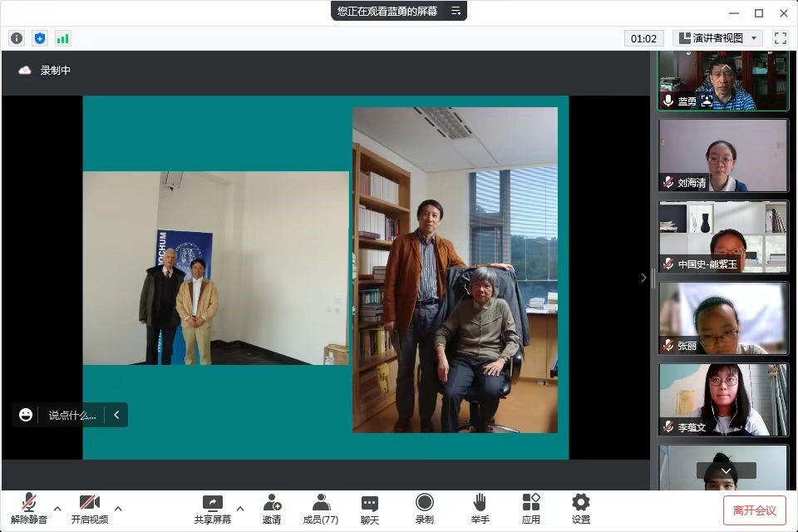Viewport: 798px width, 532px height.
Task: Expand video options arrow beside 开启视频
Action: [x=118, y=508]
